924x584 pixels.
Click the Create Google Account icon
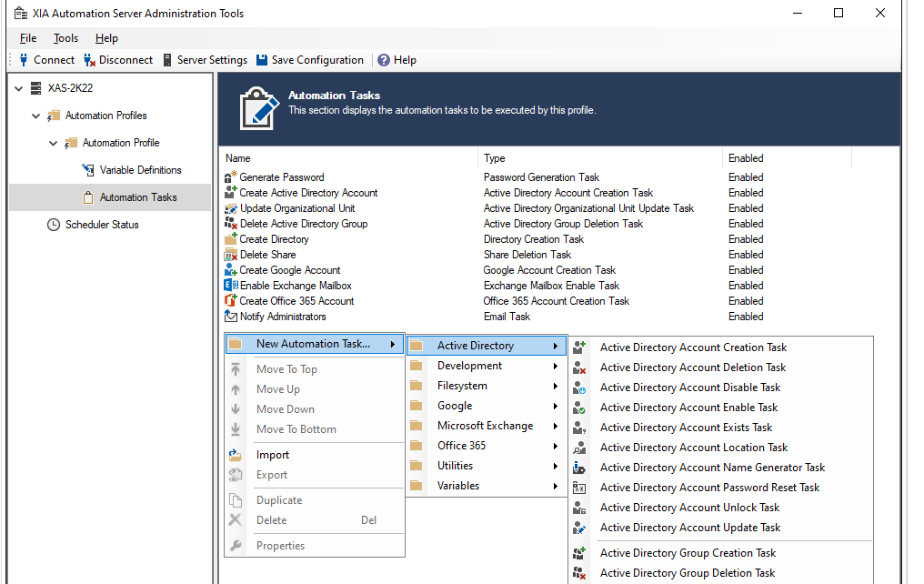coord(230,270)
